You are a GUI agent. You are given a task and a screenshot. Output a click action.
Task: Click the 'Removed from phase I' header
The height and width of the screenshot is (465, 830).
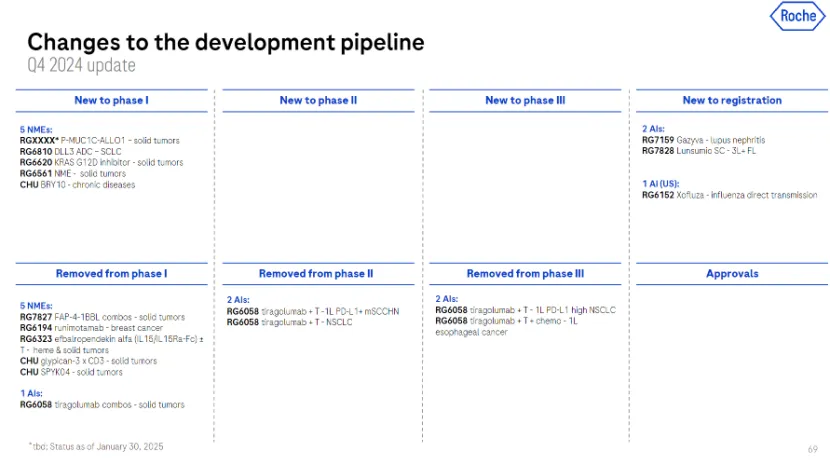tap(111, 274)
